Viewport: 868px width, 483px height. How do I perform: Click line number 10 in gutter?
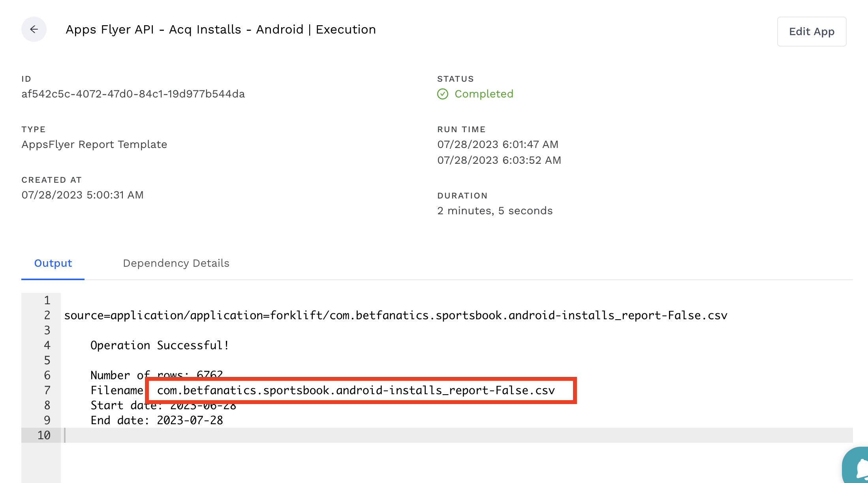[x=44, y=435]
